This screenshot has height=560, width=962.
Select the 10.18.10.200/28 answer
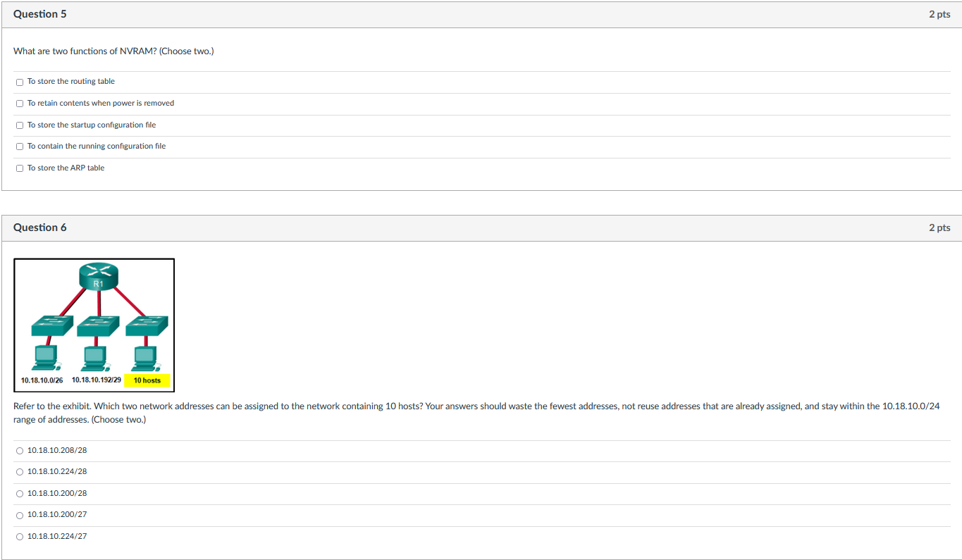(x=20, y=494)
